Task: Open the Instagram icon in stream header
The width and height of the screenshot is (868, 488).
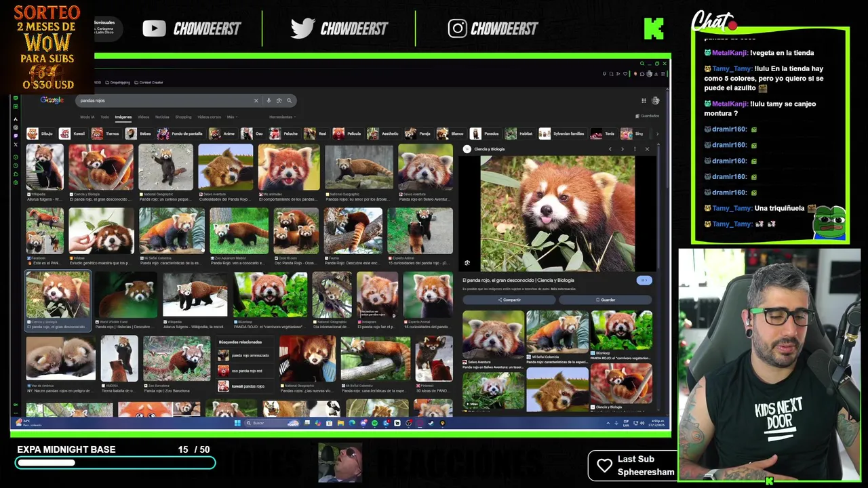Action: pyautogui.click(x=457, y=28)
